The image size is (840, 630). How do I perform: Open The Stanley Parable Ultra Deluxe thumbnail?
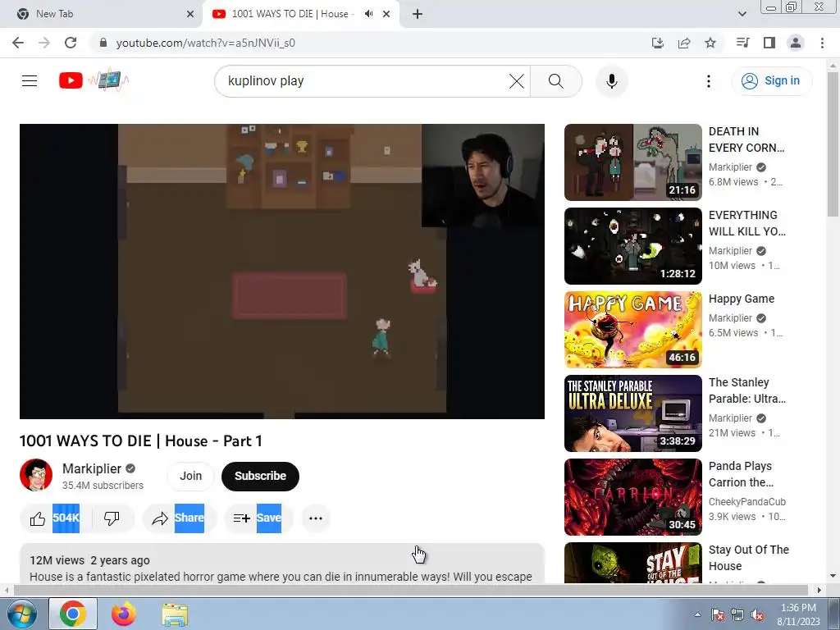[x=632, y=413]
